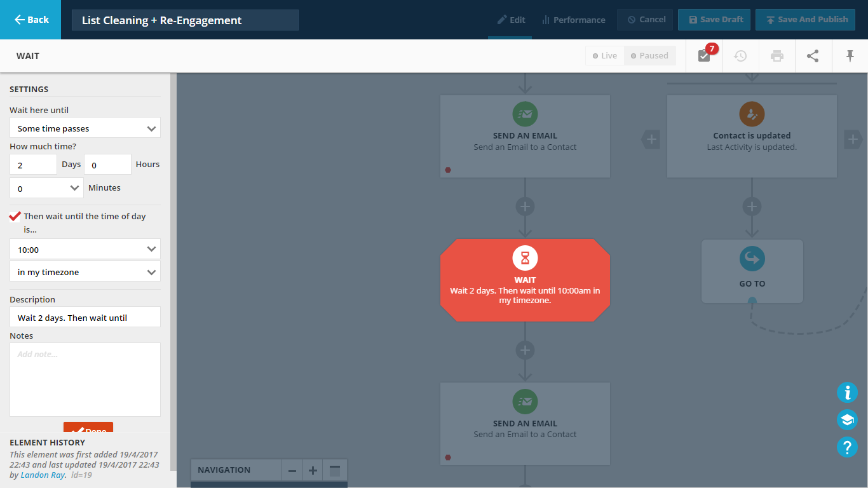The image size is (868, 488).
Task: Click the Navigation zoom in plus button
Action: coord(313,471)
